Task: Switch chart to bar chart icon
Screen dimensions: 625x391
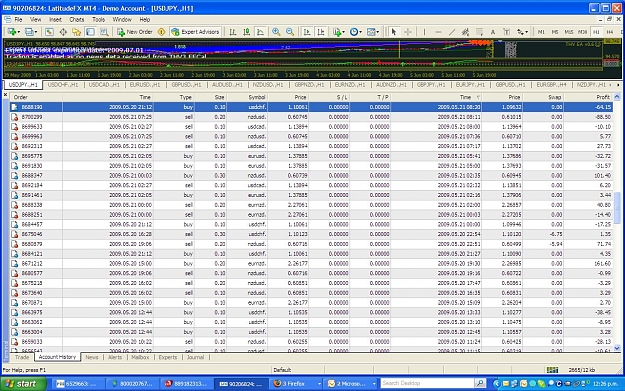Action: (233, 32)
